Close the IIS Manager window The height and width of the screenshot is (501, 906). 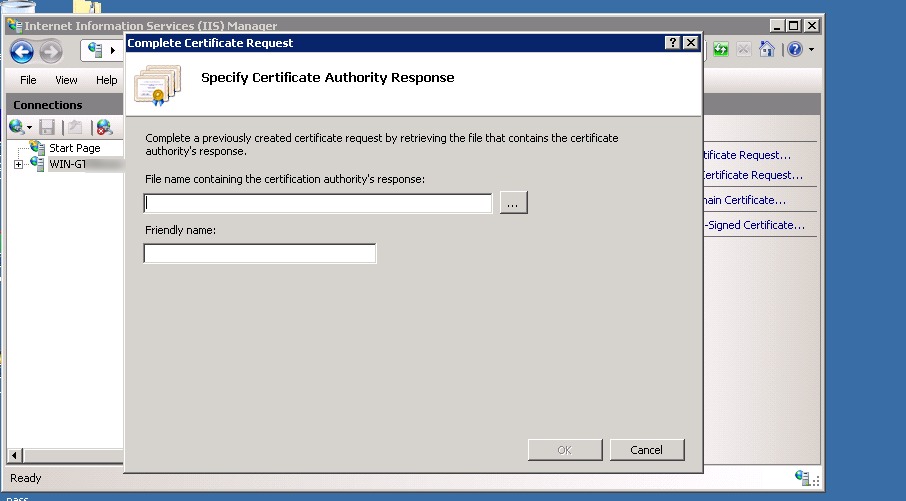pos(812,25)
